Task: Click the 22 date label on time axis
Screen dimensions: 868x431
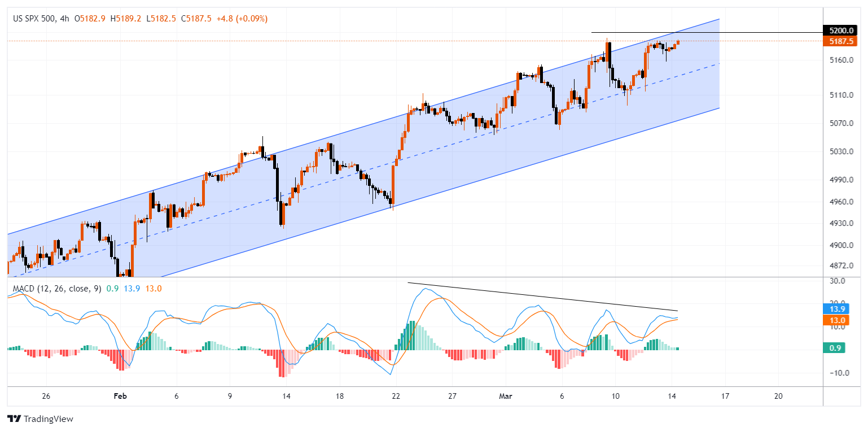Action: 396,396
